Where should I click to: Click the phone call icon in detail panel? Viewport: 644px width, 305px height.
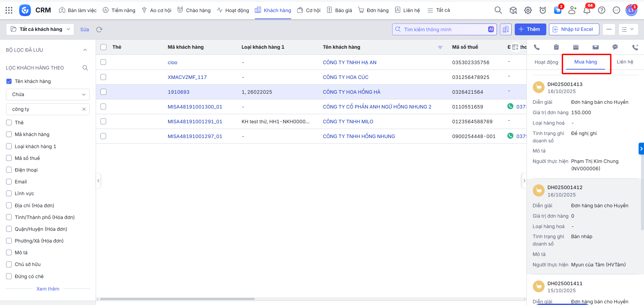pyautogui.click(x=537, y=47)
